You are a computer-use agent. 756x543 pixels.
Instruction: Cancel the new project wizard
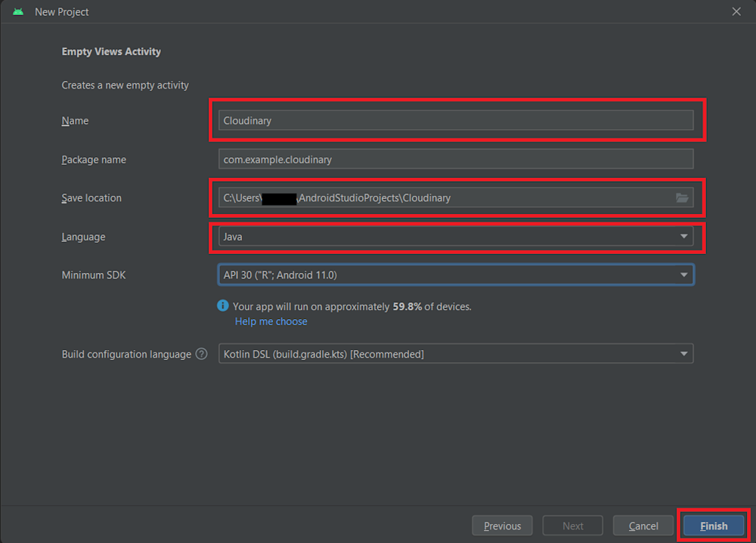coord(643,526)
